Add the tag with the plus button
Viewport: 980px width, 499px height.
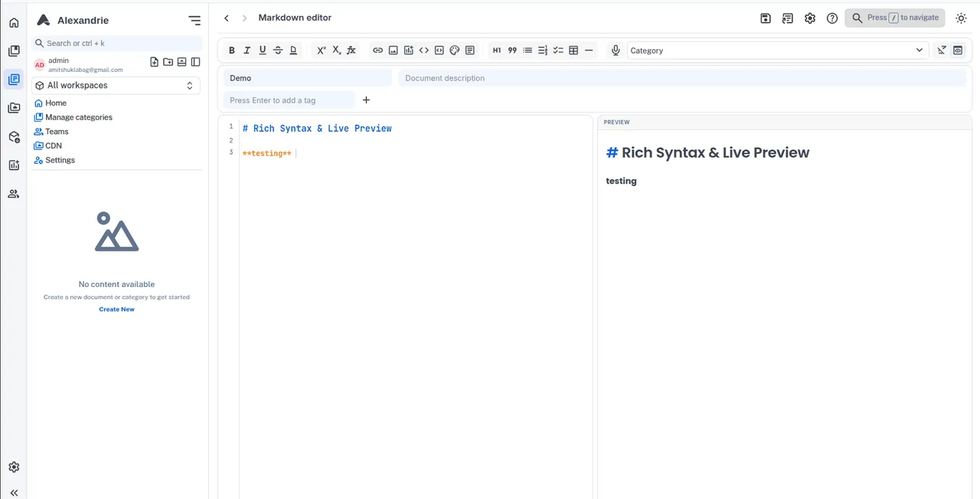(x=366, y=100)
